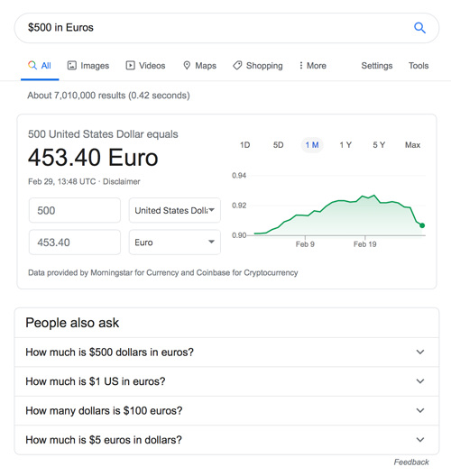451x476 pixels.
Task: Show the 1D chart range
Action: [244, 145]
